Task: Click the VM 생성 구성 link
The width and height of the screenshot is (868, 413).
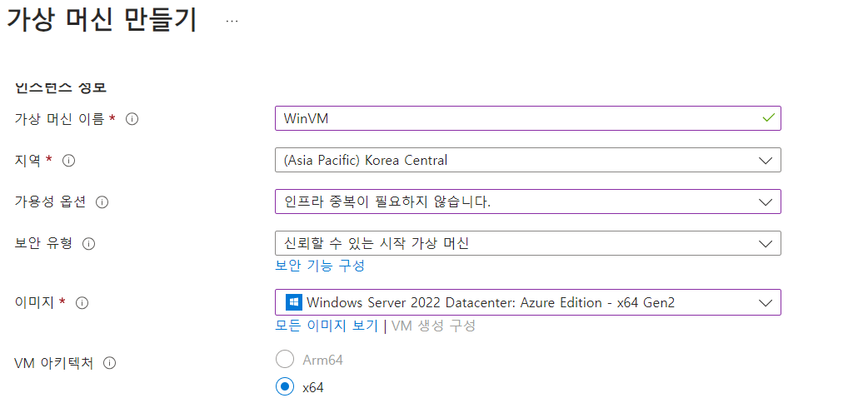Action: tap(433, 326)
